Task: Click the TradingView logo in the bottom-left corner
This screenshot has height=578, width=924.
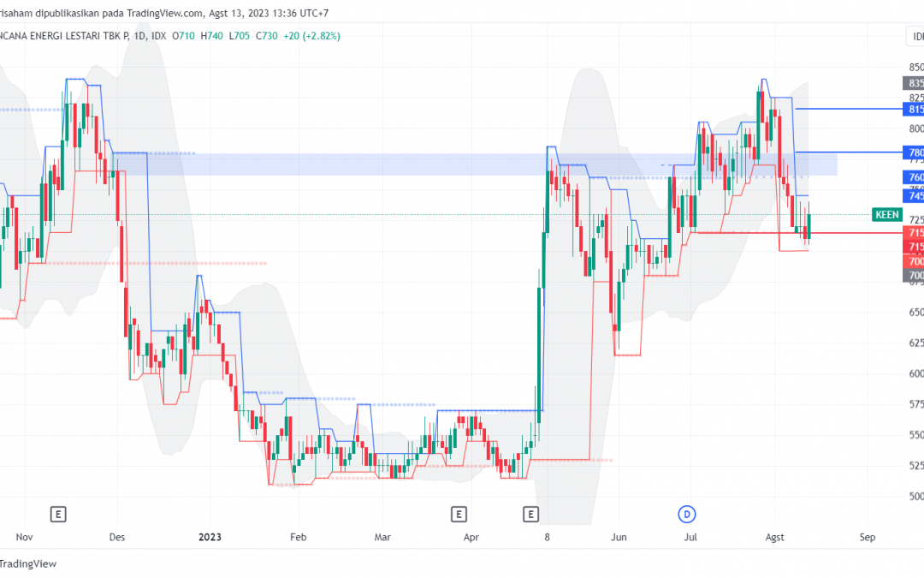Action: [27, 564]
